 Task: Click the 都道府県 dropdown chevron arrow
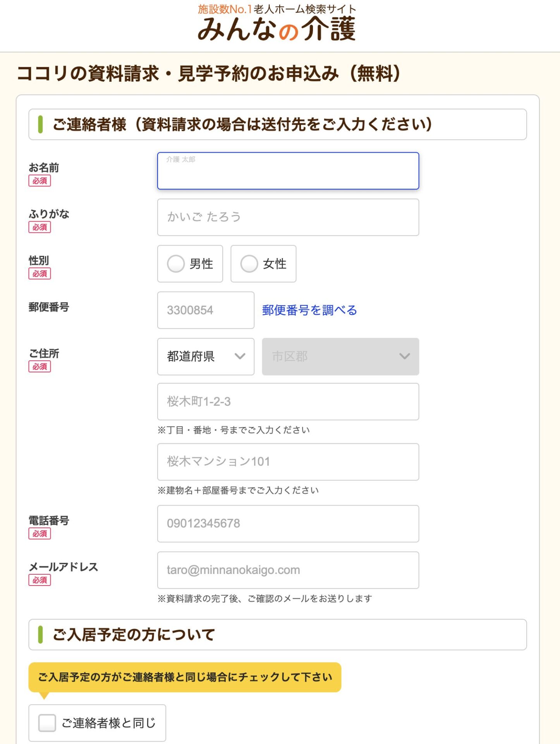(241, 356)
